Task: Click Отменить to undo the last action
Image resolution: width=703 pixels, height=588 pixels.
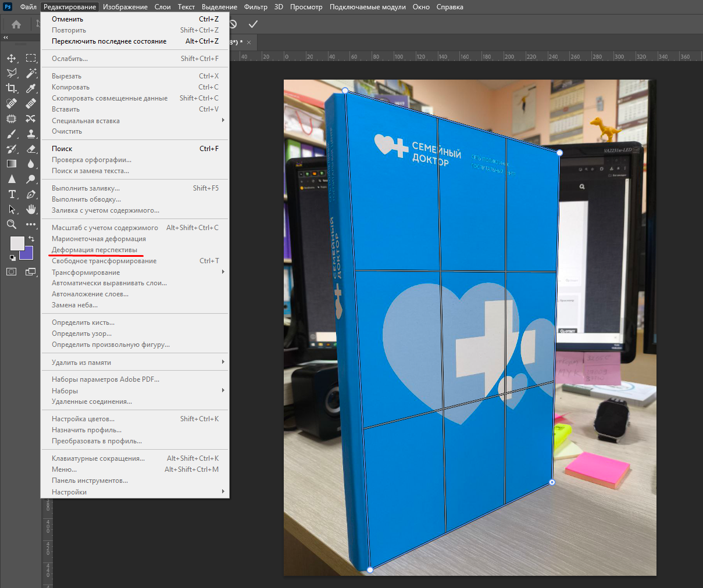Action: tap(67, 19)
